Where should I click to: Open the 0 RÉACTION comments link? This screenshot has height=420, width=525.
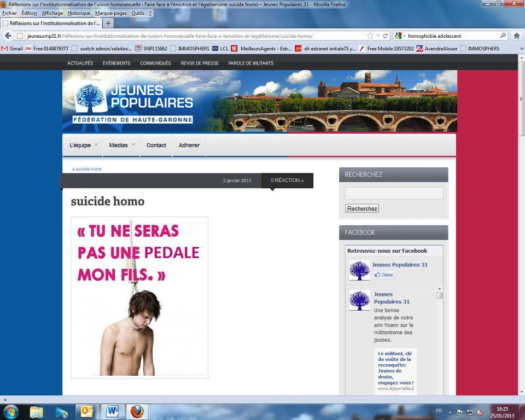click(287, 180)
